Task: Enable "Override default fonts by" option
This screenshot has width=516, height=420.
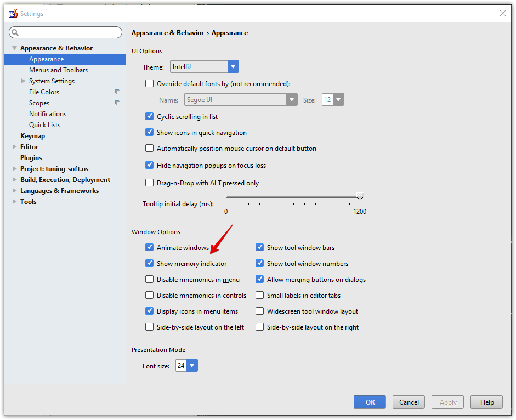Action: [149, 83]
